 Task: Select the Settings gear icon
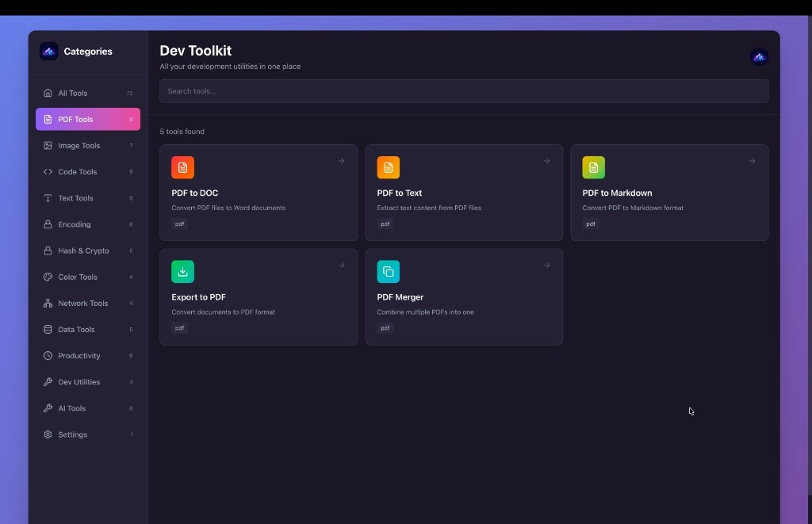48,434
